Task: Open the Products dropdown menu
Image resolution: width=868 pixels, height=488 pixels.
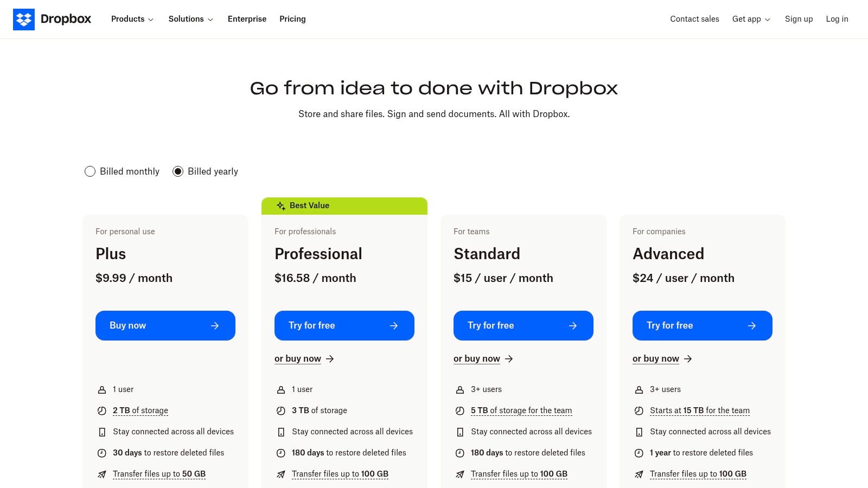Action: pos(131,19)
